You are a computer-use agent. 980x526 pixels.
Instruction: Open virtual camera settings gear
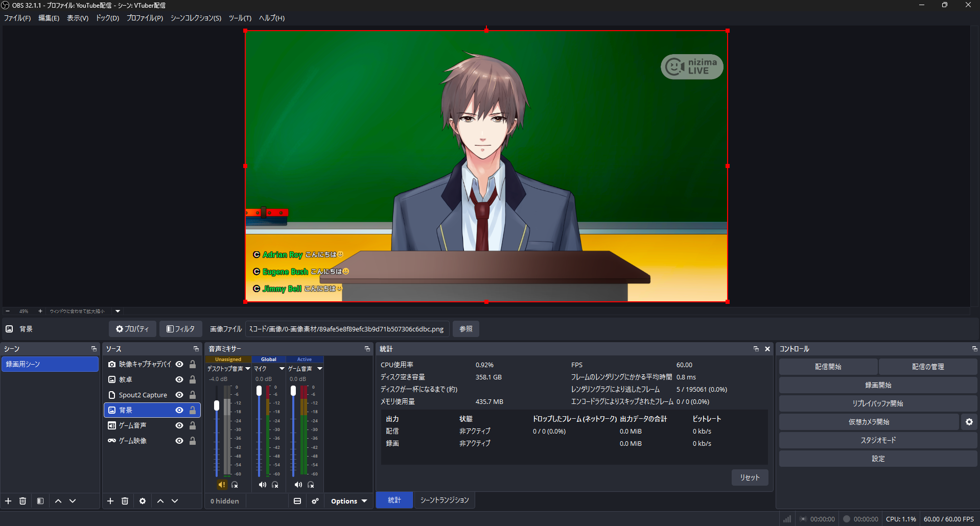coord(969,422)
